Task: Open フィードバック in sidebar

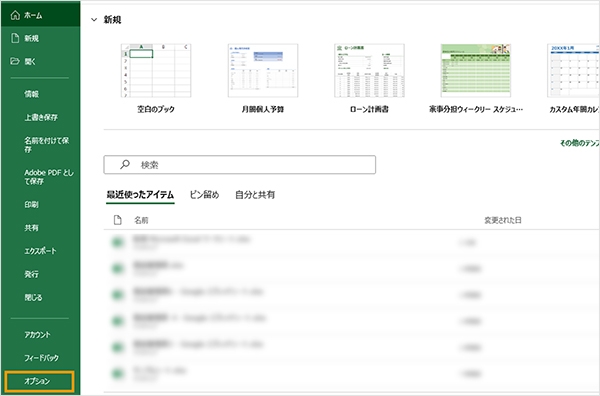Action: click(x=41, y=358)
